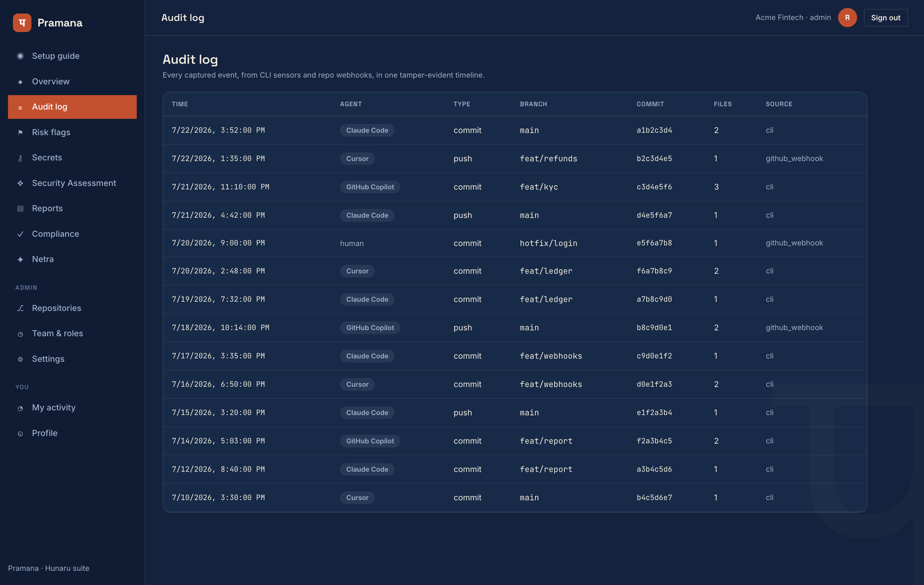
Task: Click Acme Fintech · admin label
Action: [x=793, y=17]
